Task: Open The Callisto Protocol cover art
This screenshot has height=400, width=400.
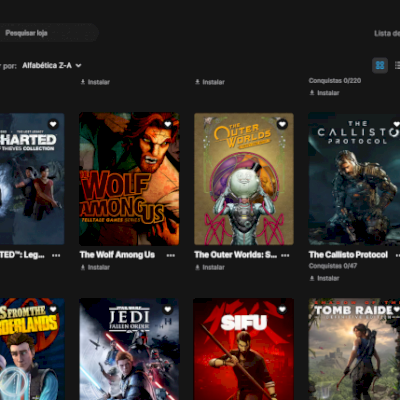Action: [354, 179]
